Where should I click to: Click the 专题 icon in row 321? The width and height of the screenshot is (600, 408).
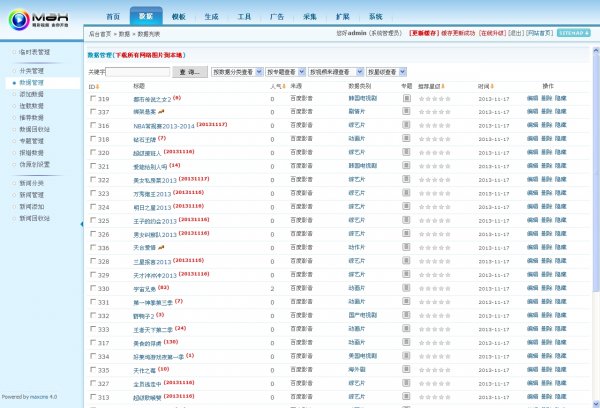pyautogui.click(x=406, y=166)
